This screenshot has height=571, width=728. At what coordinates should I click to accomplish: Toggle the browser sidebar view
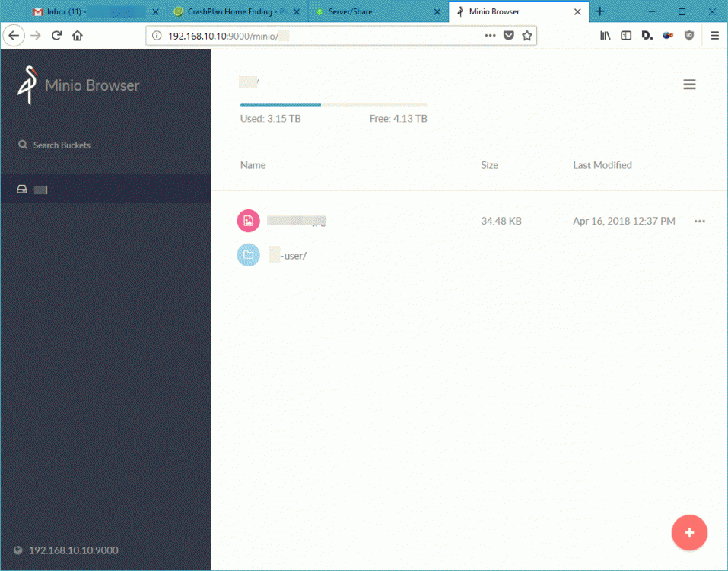point(626,36)
